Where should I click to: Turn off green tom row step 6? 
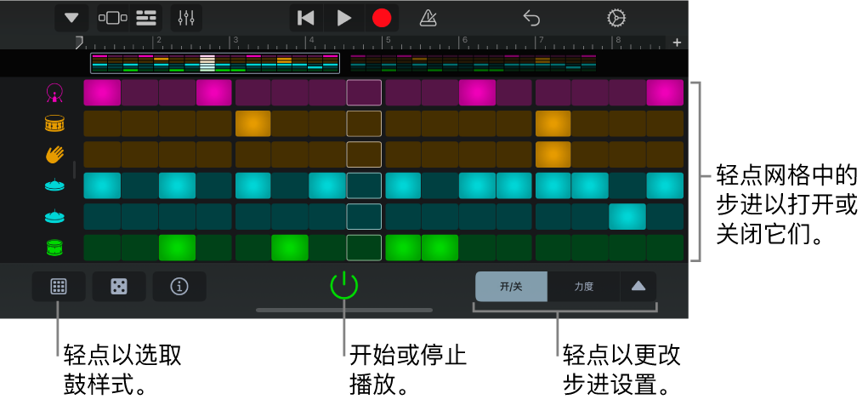click(x=290, y=248)
